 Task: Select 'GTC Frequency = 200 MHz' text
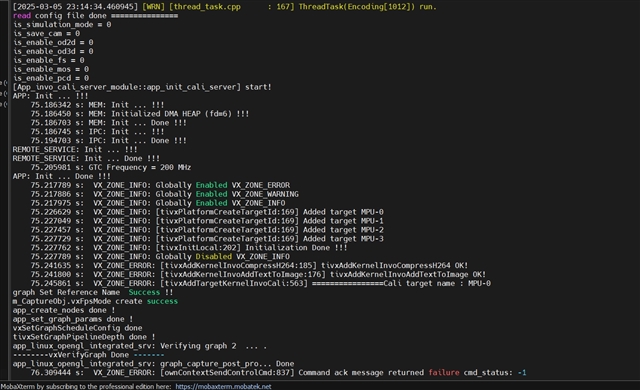click(111, 167)
